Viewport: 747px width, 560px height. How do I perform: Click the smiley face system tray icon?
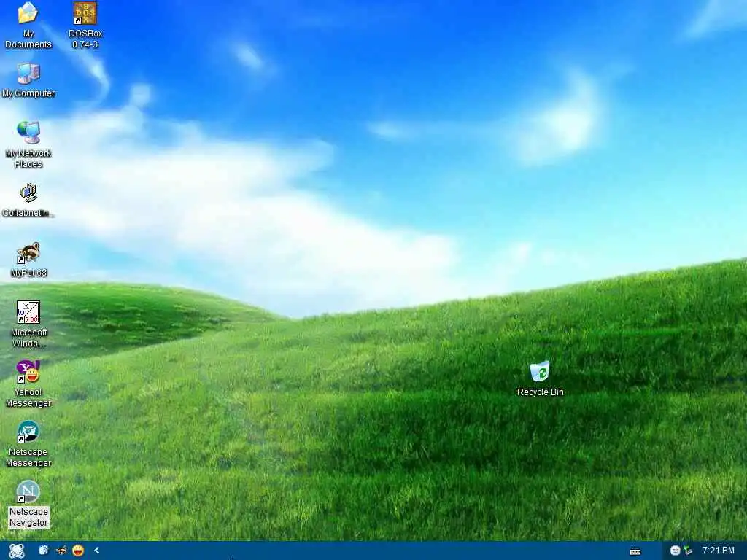coord(675,551)
